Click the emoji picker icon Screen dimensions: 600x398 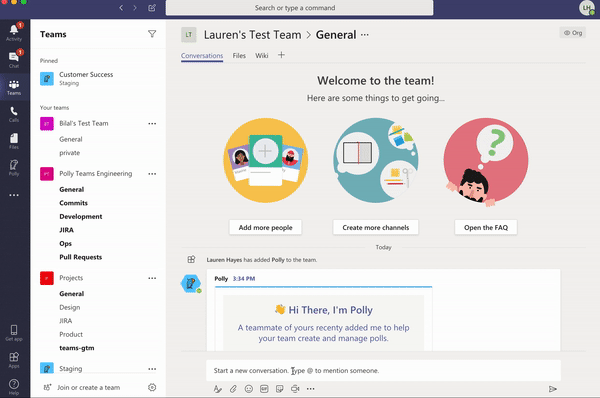tap(249, 389)
